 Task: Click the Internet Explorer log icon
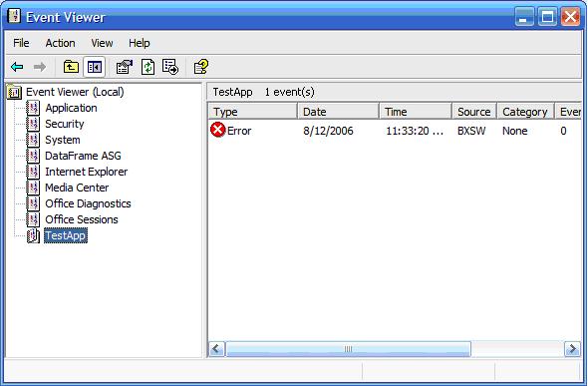(33, 172)
